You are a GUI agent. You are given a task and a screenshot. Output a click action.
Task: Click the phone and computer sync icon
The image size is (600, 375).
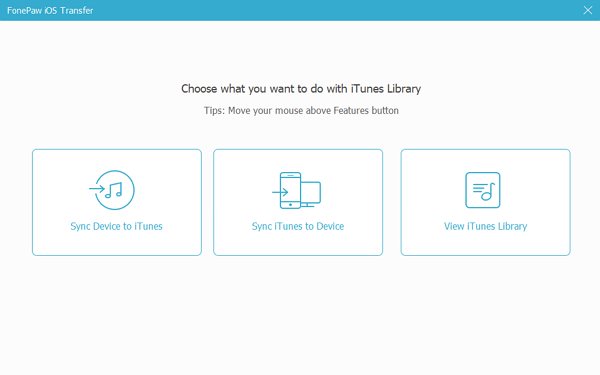297,191
